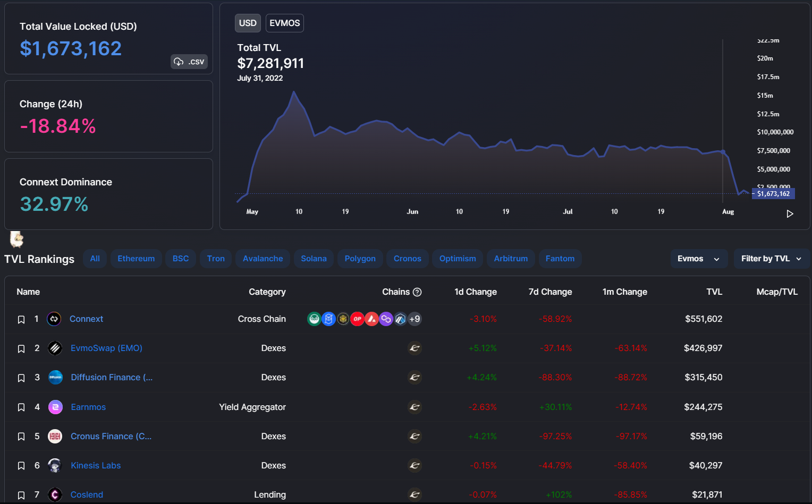Click the red OP Optimism icon in Connext row

(358, 319)
